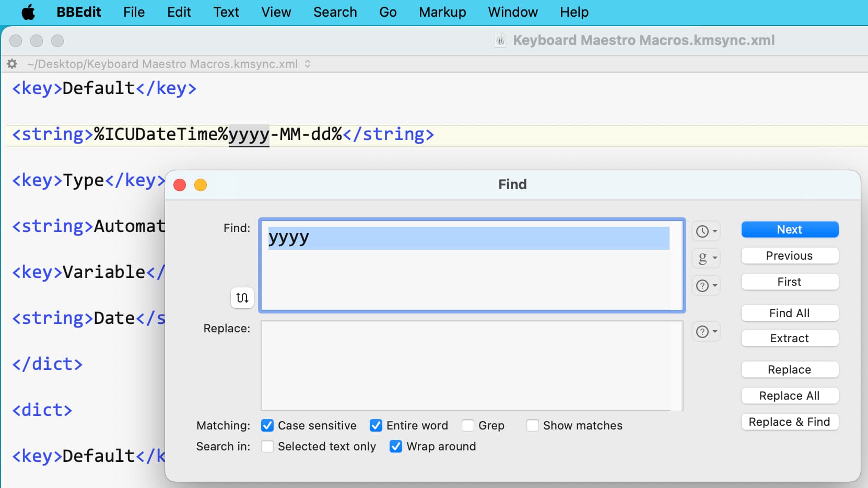The image size is (868, 488).
Task: Swap the Find and Replace strings
Action: [x=242, y=298]
